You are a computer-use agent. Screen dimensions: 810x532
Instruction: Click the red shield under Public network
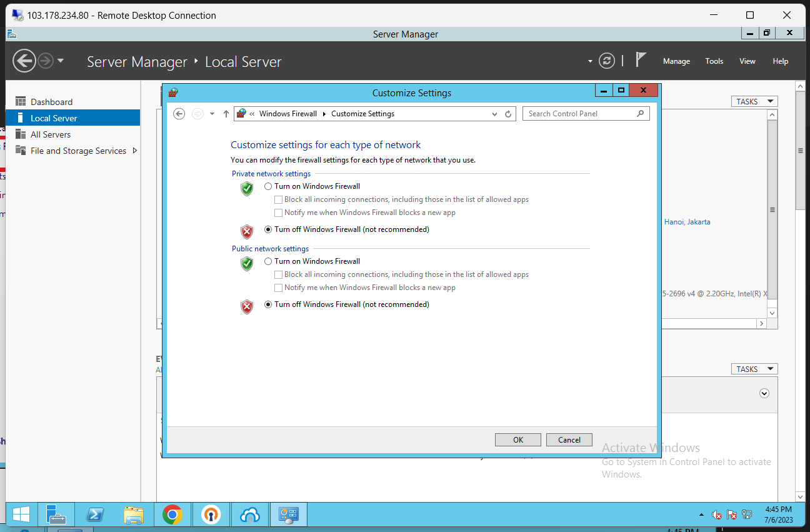[247, 307]
